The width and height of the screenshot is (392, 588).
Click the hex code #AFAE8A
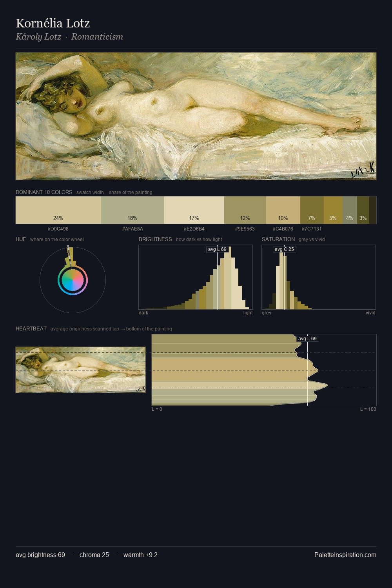pyautogui.click(x=132, y=229)
